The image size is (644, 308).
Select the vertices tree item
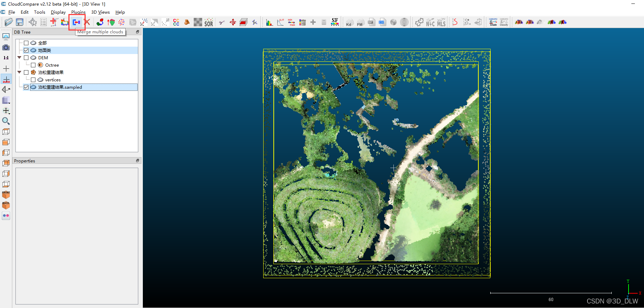point(53,80)
